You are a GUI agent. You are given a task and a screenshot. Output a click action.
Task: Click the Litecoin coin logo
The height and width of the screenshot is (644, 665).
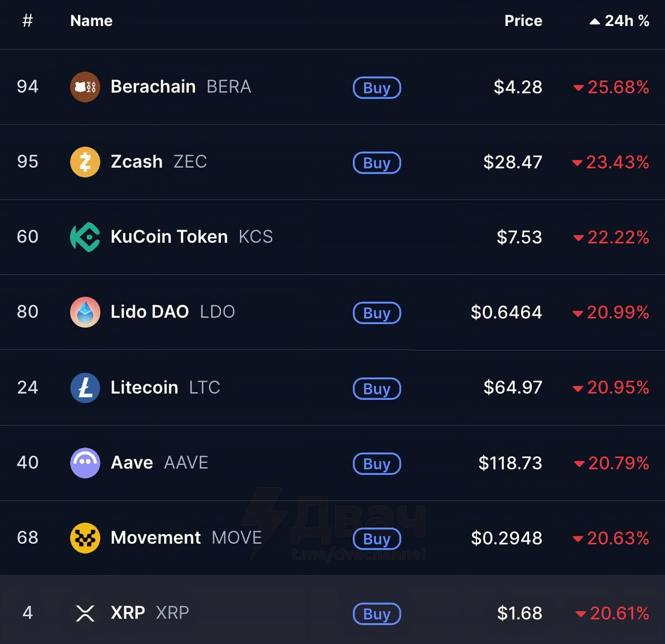coord(85,388)
